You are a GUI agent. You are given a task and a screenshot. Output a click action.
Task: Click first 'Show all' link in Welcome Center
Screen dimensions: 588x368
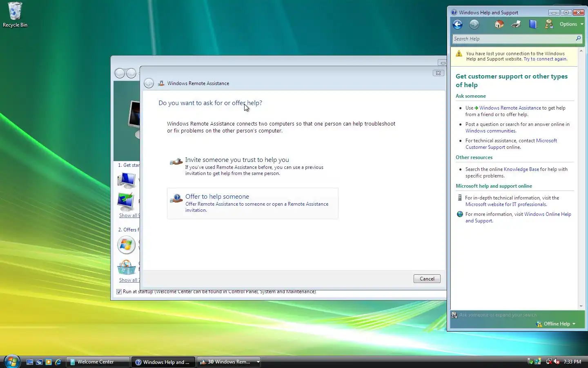tap(129, 215)
